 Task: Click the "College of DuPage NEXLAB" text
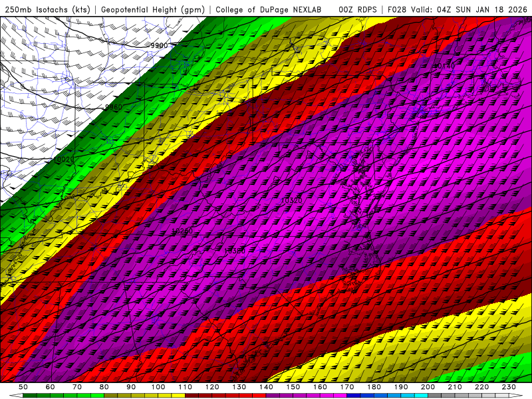pos(269,9)
